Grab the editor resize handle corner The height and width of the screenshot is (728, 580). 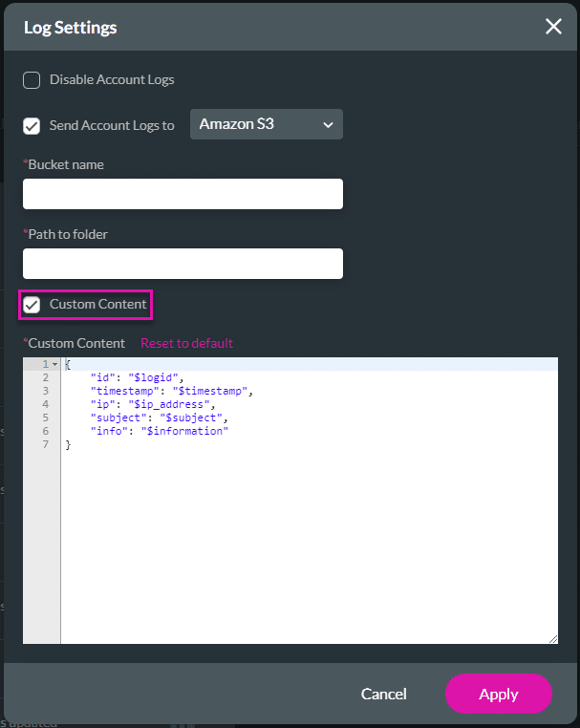(553, 639)
